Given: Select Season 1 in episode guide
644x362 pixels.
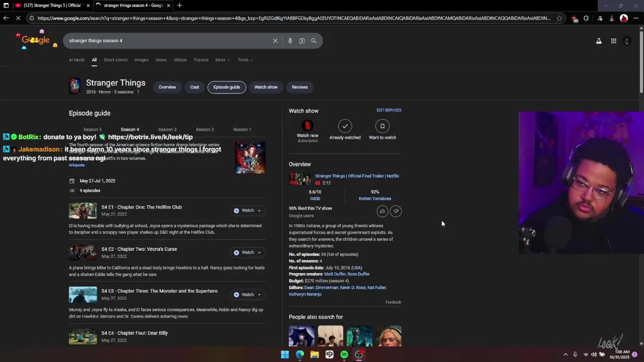Looking at the screenshot, I should pos(242,129).
